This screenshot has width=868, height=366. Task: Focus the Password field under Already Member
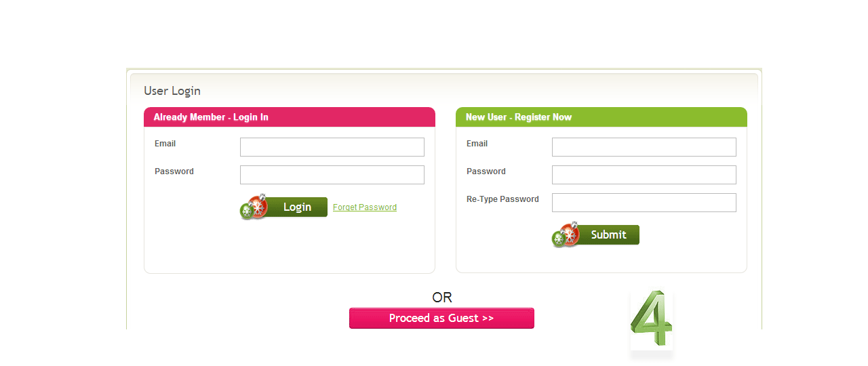click(332, 175)
